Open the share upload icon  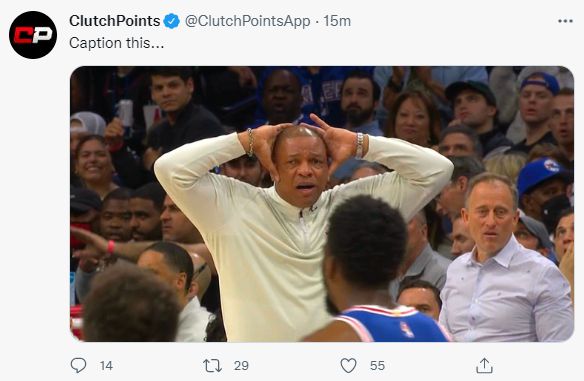click(x=484, y=365)
